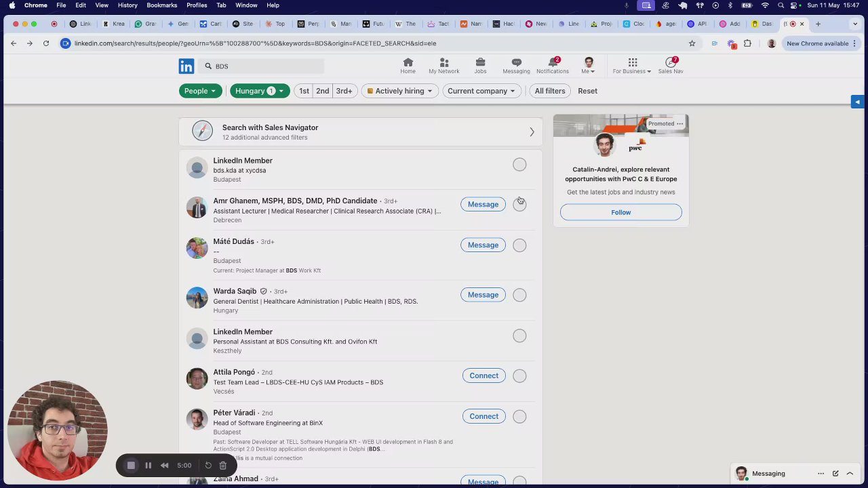Expand the Actively hiring filter

[x=399, y=91]
